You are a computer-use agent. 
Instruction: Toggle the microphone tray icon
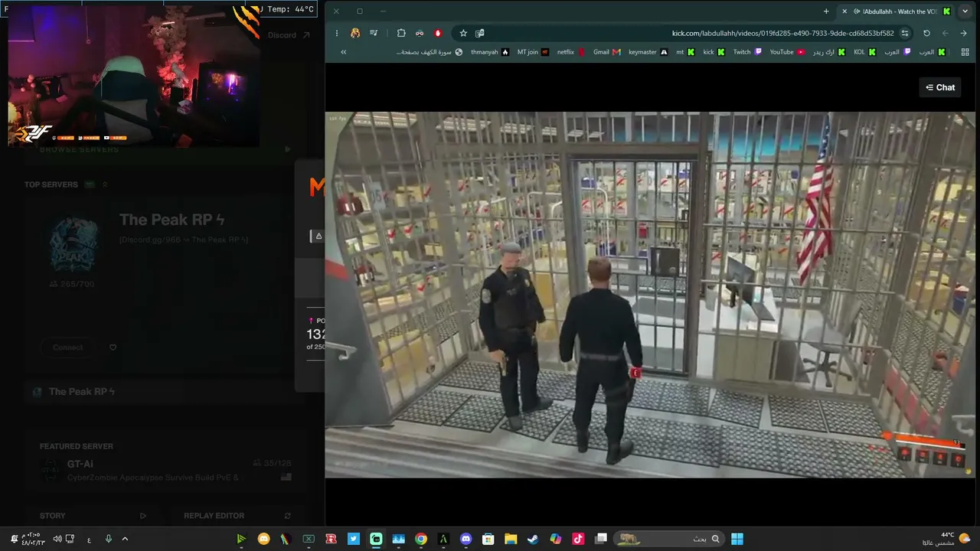click(108, 539)
